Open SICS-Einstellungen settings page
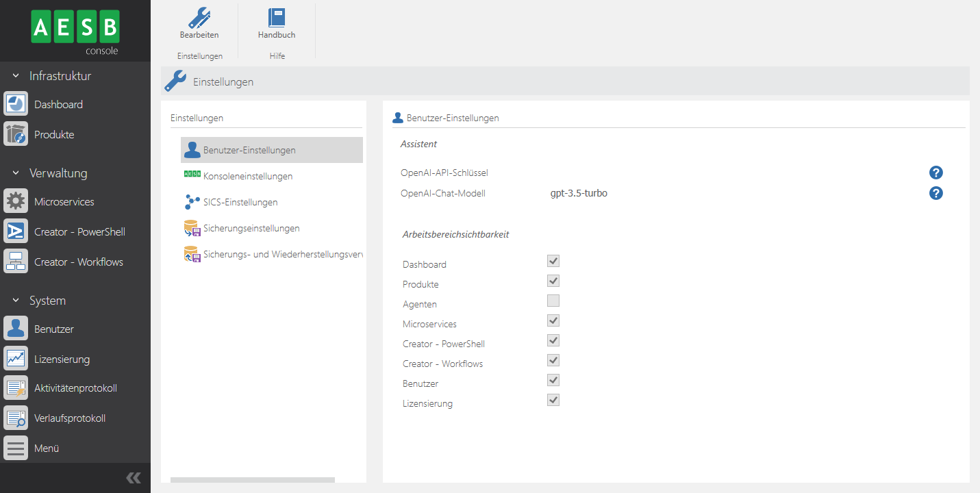The image size is (980, 493). click(x=240, y=202)
